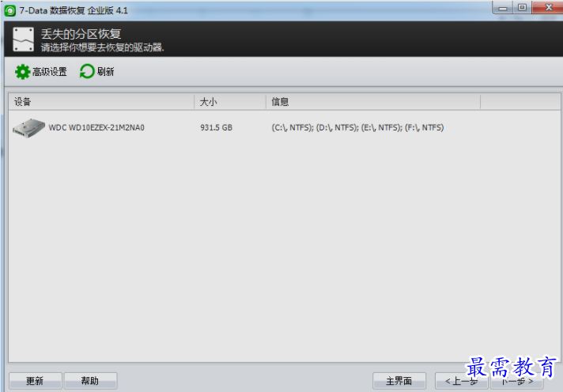563x392 pixels.
Task: Click the 7-Data app icon in the title bar
Action: click(x=9, y=10)
